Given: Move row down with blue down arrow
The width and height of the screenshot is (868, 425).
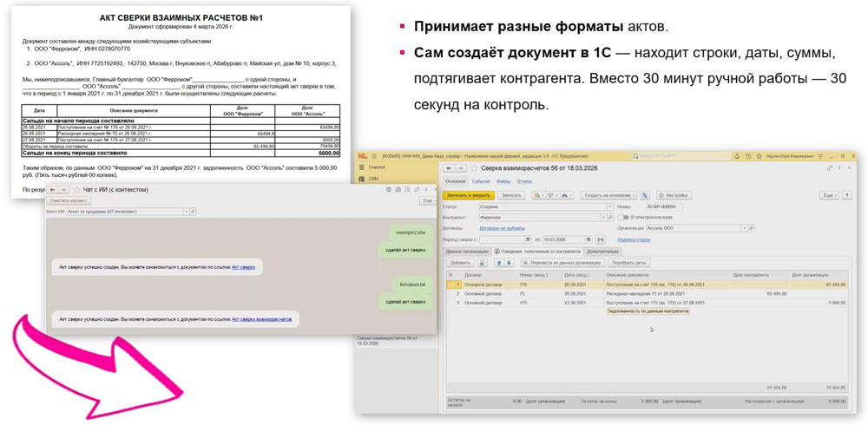Looking at the screenshot, I should tap(510, 263).
